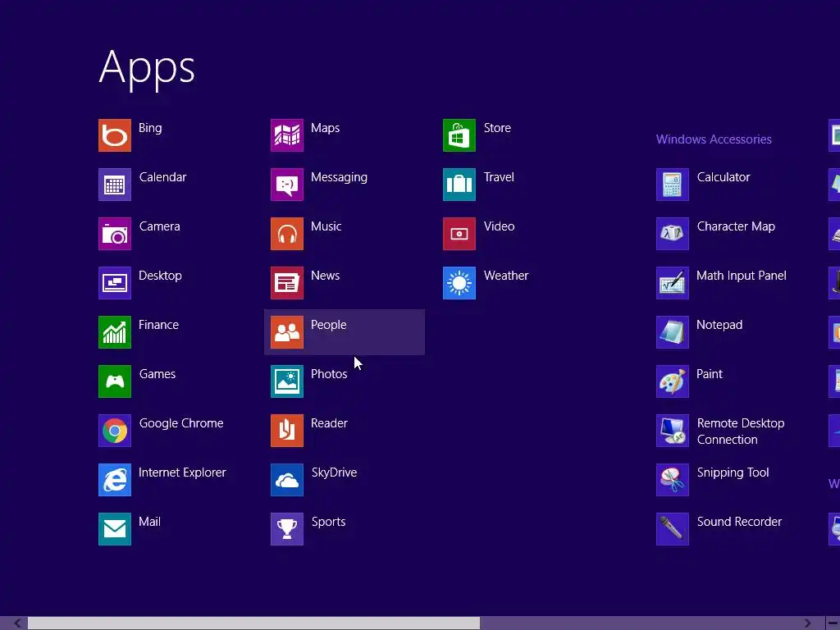Viewport: 840px width, 630px height.
Task: Open the Remote Desktop Connection icon
Action: coord(673,431)
